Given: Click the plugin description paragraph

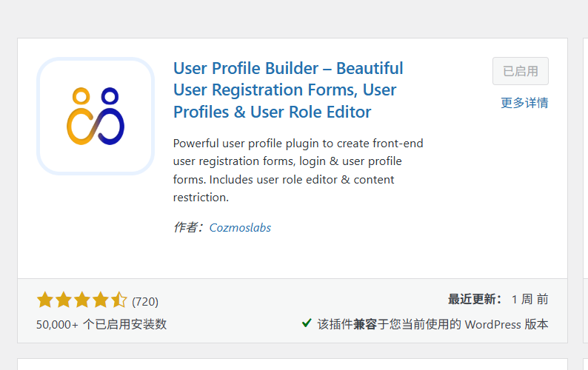Looking at the screenshot, I should (x=298, y=170).
